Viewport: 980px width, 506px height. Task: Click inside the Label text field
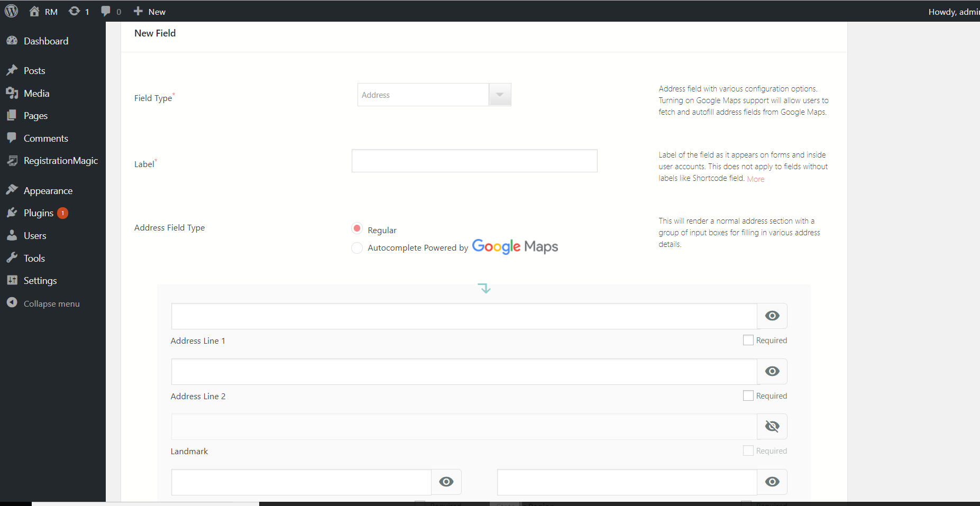pyautogui.click(x=473, y=160)
